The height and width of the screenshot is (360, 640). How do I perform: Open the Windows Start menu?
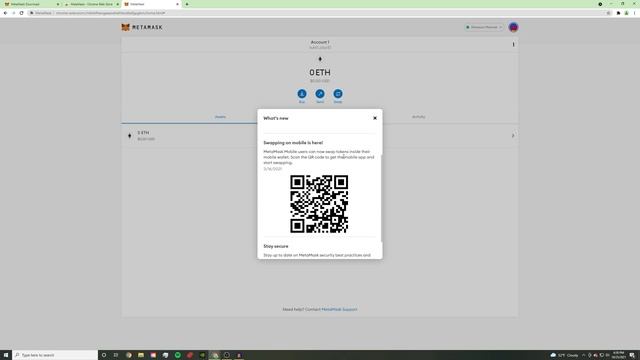[x=6, y=355]
